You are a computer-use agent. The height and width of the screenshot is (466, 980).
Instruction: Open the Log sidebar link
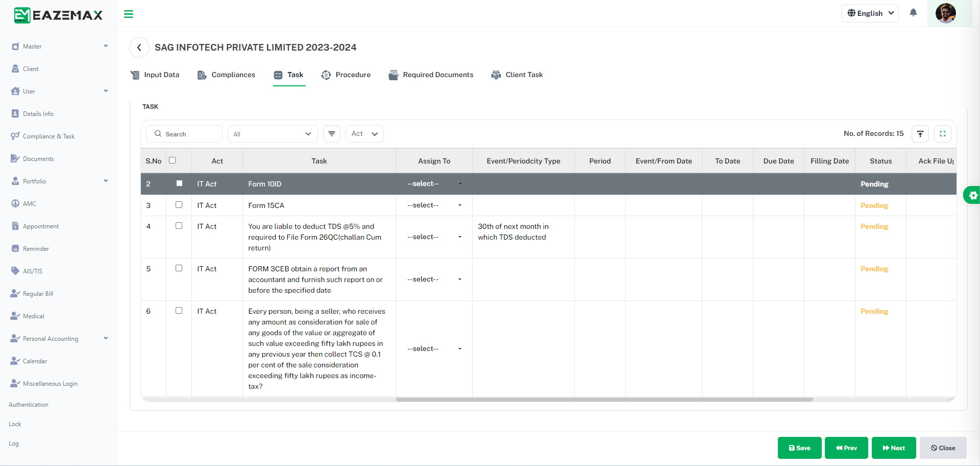click(x=14, y=444)
